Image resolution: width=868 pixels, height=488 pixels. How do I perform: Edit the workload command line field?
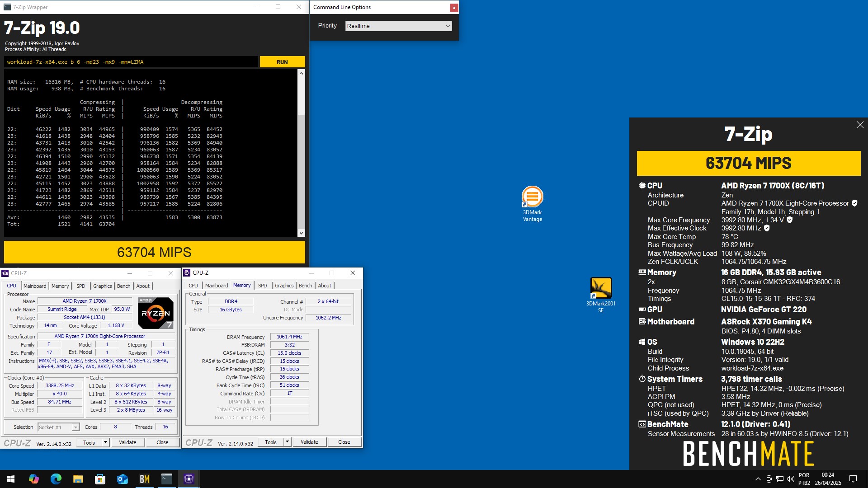(x=131, y=62)
